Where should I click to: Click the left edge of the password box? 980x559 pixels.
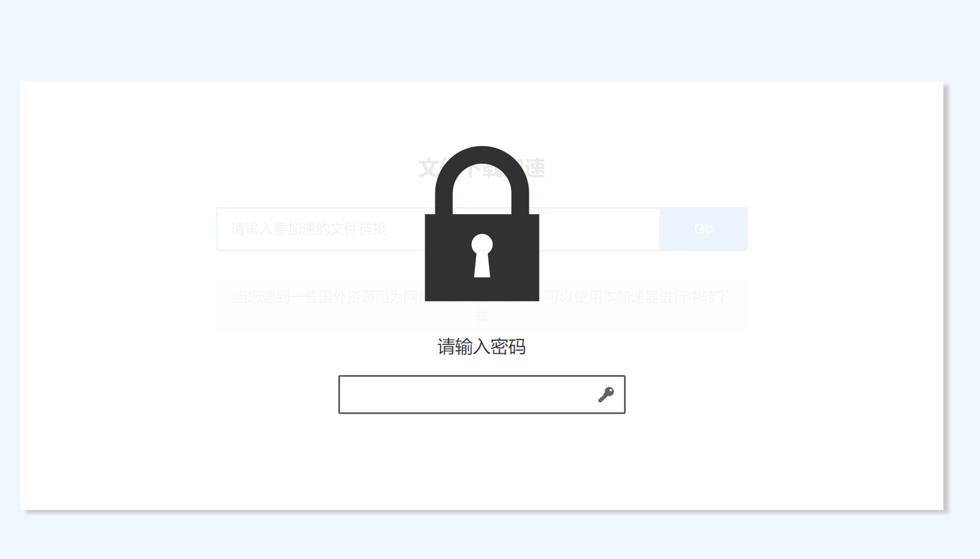tap(339, 395)
